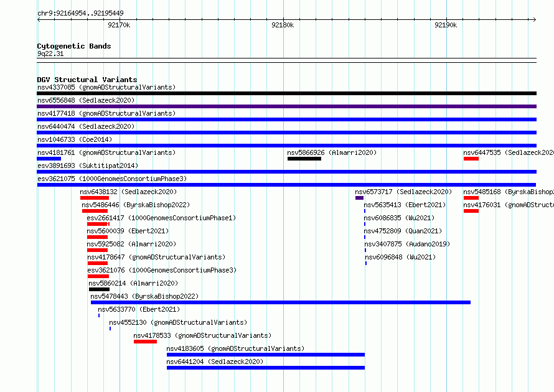Open the nsv4178647 gnomAD variant label
This screenshot has height=392, width=554.
tap(156, 257)
